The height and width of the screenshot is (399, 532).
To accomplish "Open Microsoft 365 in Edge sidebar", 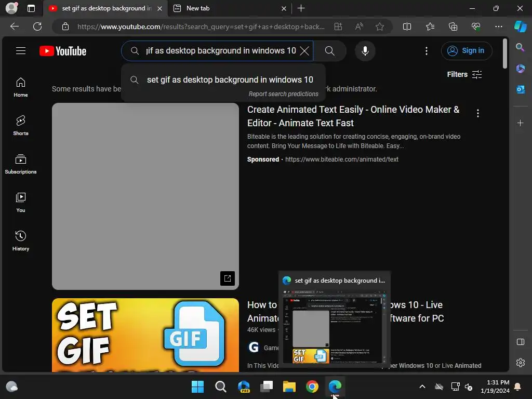I will [x=520, y=69].
